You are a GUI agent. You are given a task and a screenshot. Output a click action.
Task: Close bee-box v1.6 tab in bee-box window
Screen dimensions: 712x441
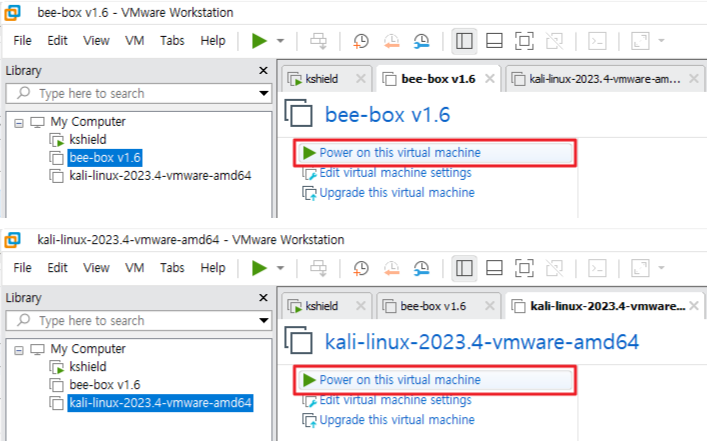[490, 79]
